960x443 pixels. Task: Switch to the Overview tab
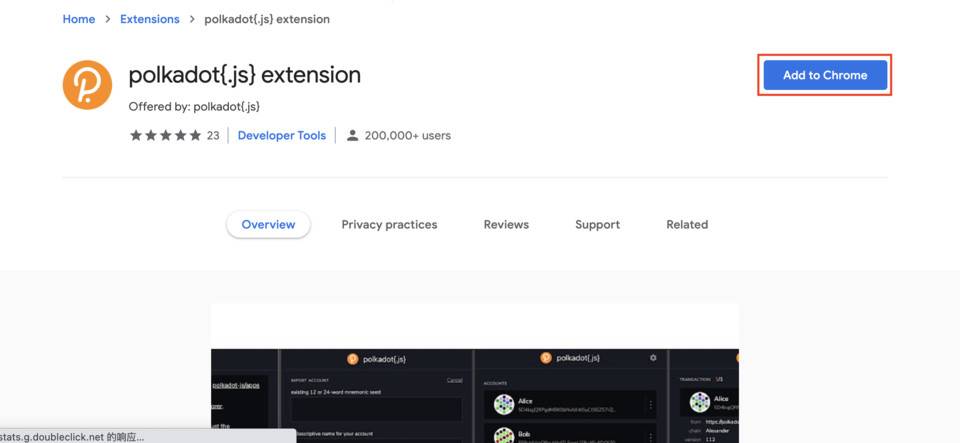point(268,225)
